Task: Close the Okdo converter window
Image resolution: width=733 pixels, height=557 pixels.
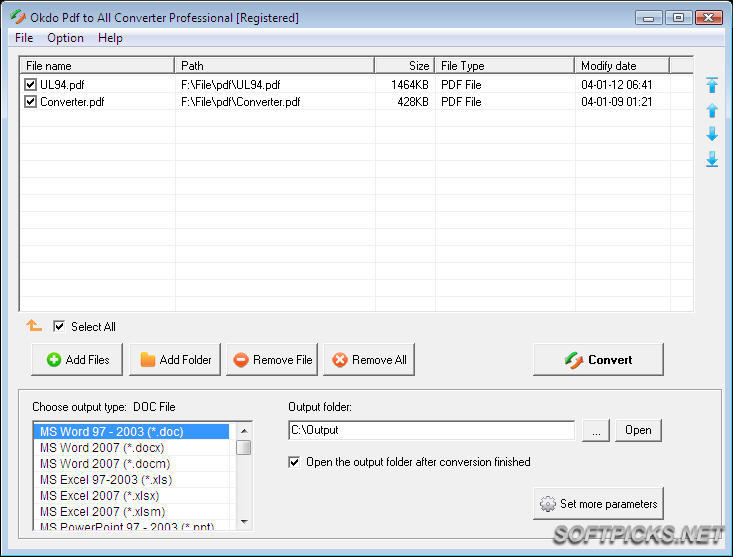Action: 709,18
